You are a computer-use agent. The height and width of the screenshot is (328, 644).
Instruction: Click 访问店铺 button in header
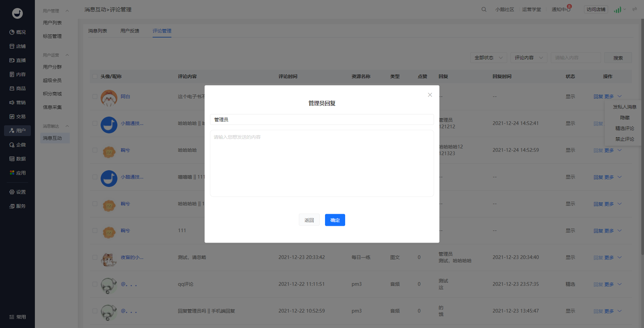(x=596, y=9)
